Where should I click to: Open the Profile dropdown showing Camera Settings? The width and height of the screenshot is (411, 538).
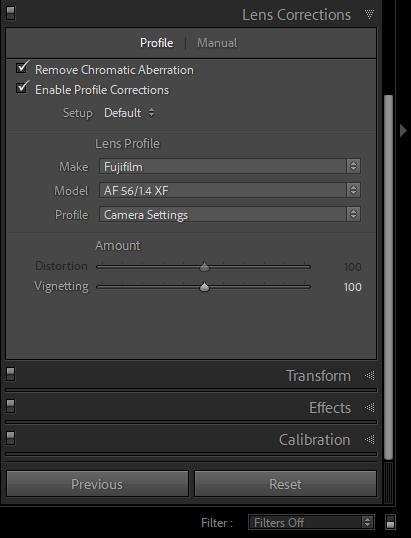[x=230, y=214]
